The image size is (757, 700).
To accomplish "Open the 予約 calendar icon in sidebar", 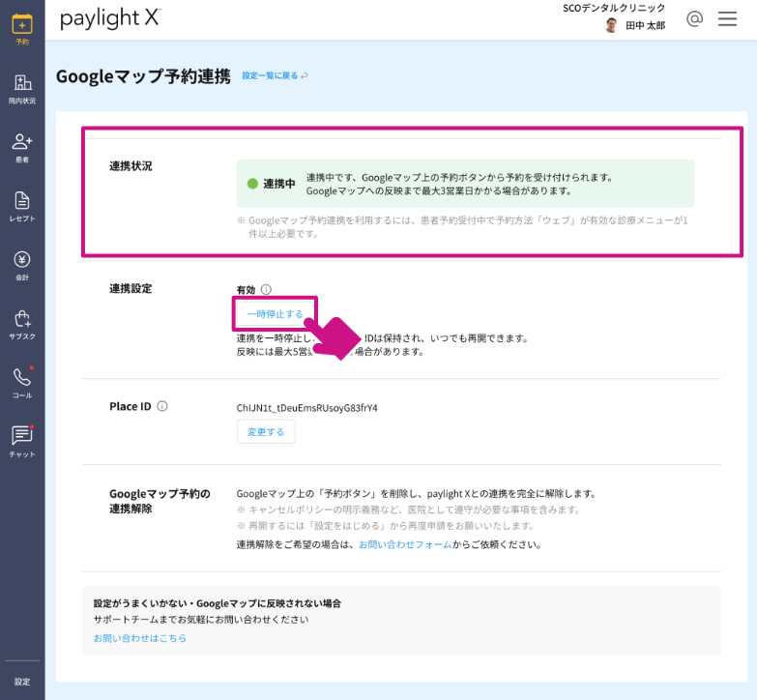I will [x=22, y=24].
